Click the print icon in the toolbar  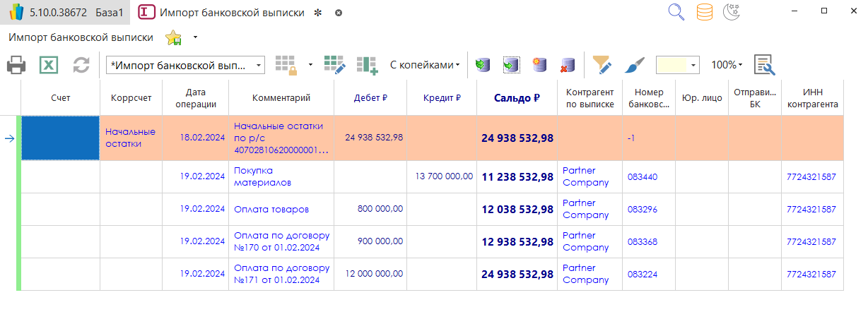[x=17, y=66]
